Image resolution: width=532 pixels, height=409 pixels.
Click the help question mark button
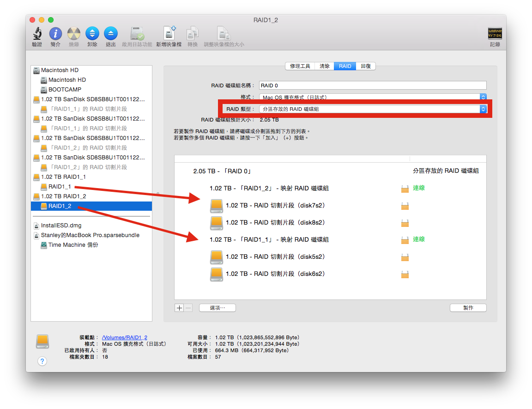[42, 361]
